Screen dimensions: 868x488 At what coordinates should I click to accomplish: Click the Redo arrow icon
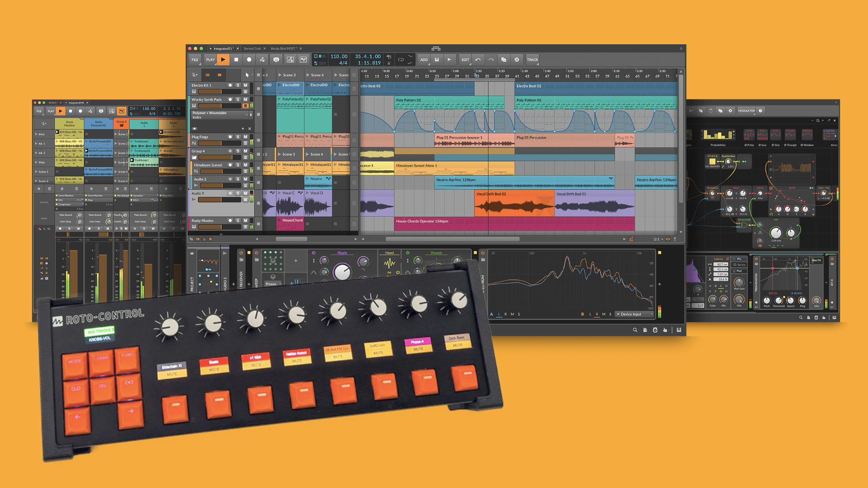[x=491, y=60]
